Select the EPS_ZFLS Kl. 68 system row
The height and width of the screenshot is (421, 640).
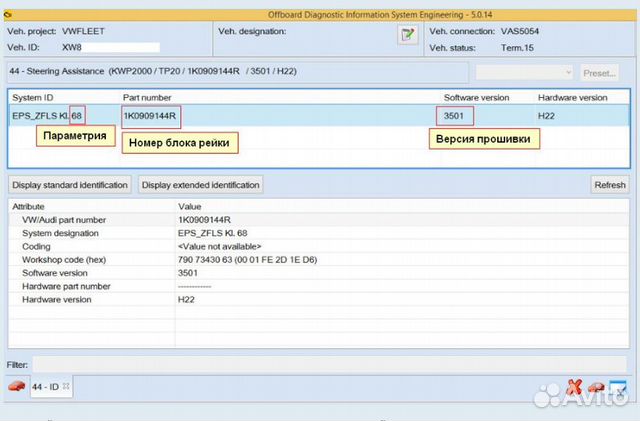click(x=318, y=116)
